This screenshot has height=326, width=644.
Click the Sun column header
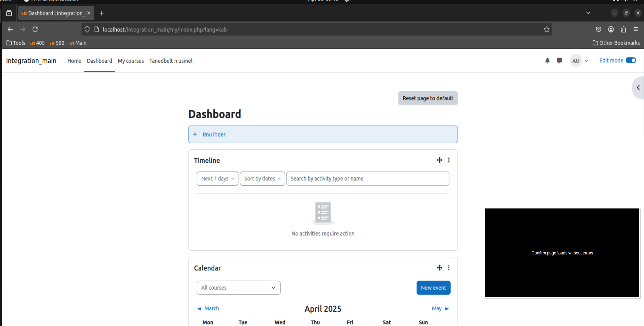coord(423,322)
